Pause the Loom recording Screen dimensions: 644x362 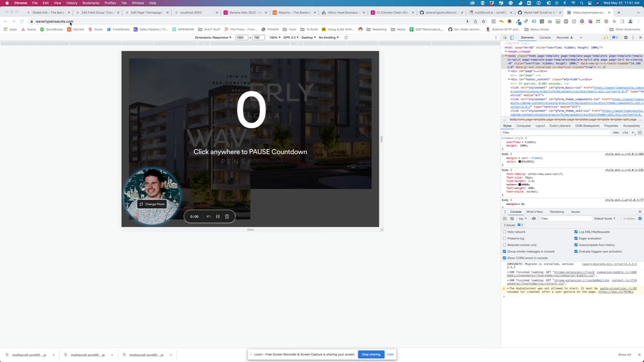[218, 217]
